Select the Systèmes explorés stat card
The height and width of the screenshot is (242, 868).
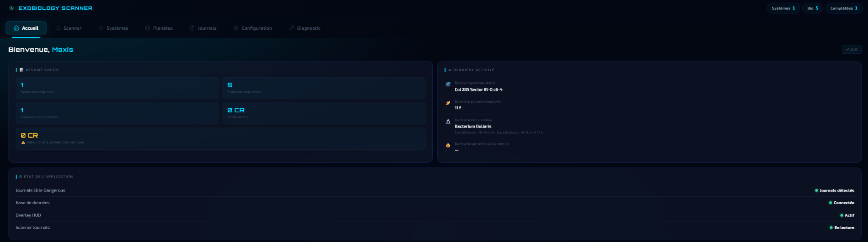(x=117, y=88)
